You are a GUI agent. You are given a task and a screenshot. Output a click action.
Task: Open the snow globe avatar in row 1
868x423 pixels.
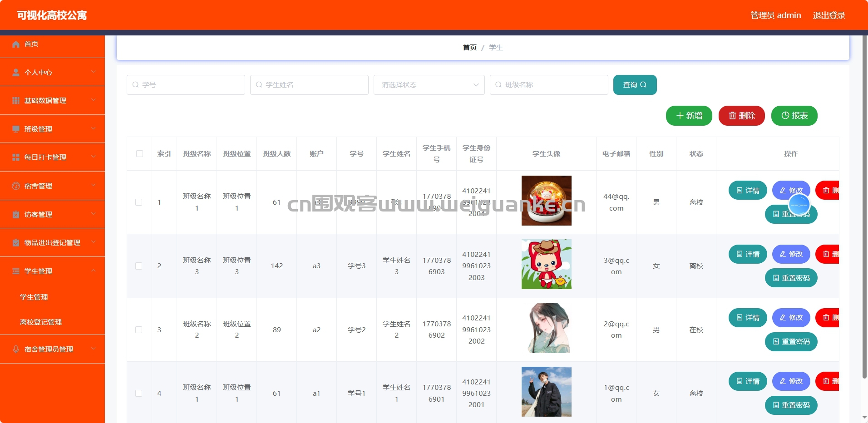pos(547,201)
